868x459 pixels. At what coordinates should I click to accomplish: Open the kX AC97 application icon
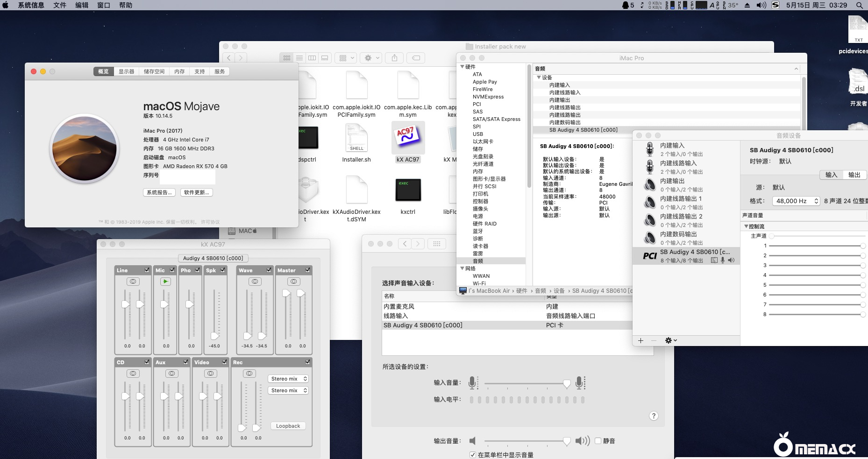(x=408, y=138)
